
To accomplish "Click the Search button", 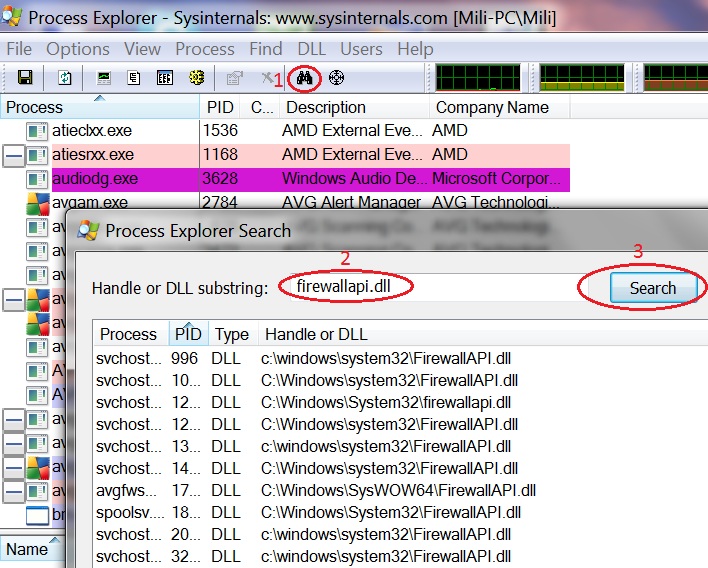I will pos(653,288).
